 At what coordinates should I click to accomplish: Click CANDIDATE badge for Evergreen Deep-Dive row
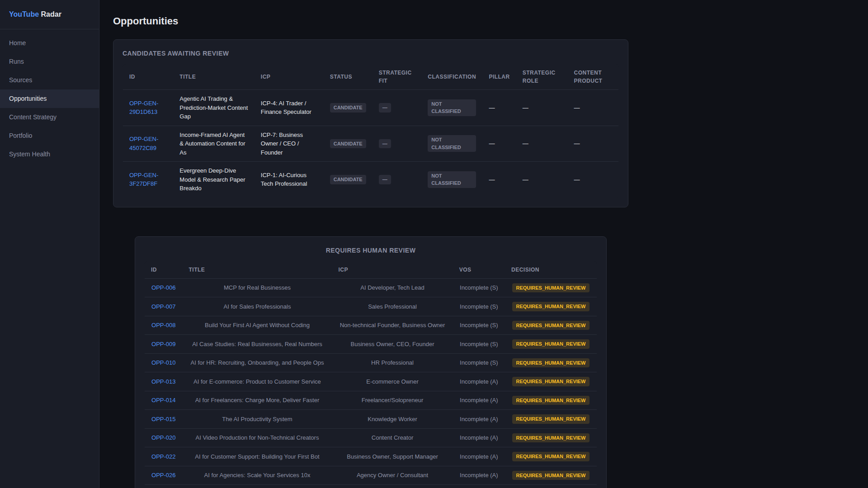tap(348, 179)
